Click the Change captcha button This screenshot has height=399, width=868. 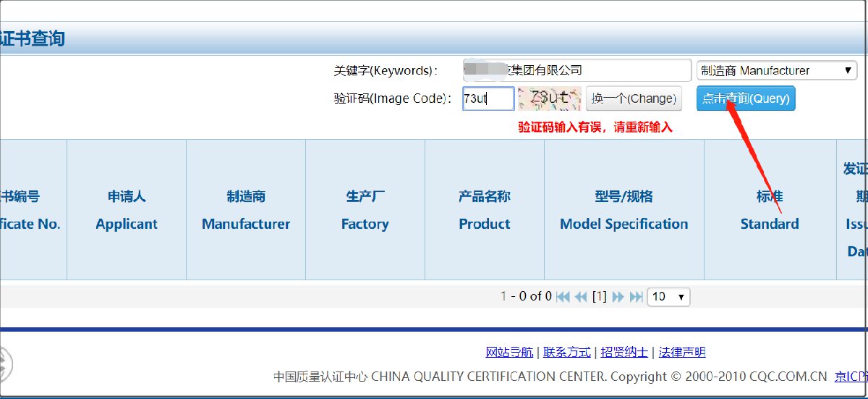(634, 98)
